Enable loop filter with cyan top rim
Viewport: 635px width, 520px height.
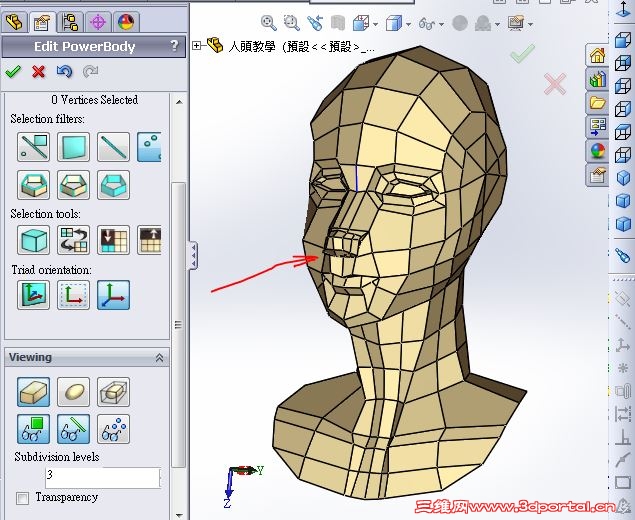point(34,185)
